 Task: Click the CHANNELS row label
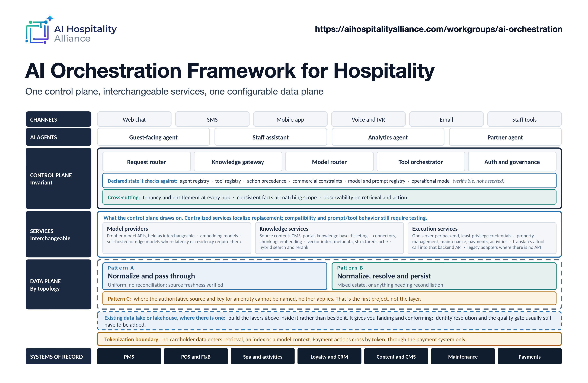tap(59, 119)
